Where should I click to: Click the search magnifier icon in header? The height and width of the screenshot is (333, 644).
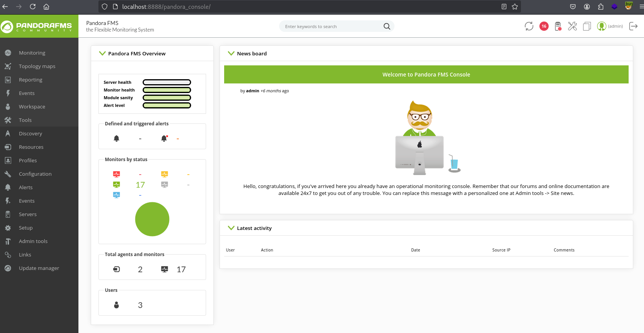click(387, 26)
